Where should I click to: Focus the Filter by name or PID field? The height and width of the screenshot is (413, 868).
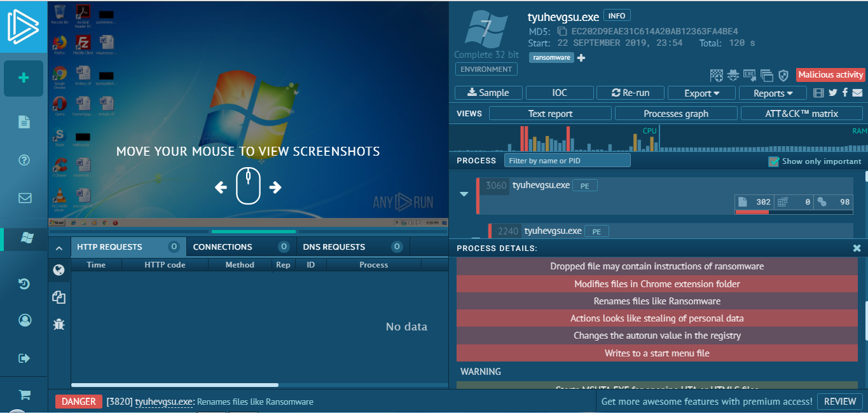(x=567, y=161)
